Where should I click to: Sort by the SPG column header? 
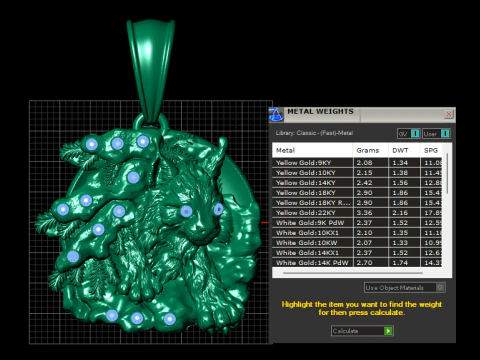pyautogui.click(x=431, y=150)
